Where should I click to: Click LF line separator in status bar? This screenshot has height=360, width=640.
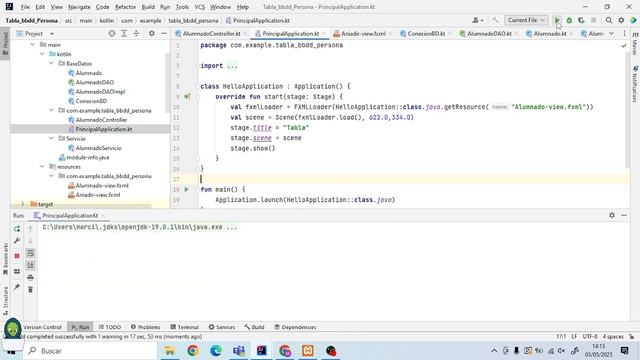pos(574,336)
